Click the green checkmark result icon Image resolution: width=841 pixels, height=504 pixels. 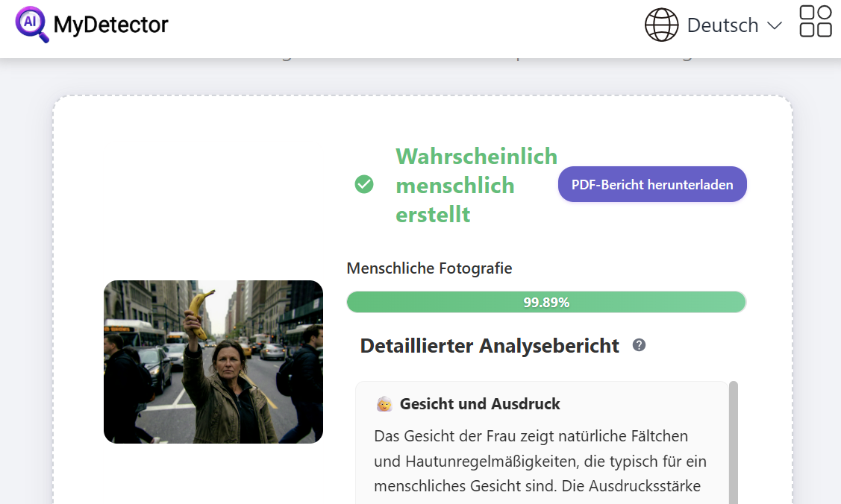pyautogui.click(x=364, y=184)
